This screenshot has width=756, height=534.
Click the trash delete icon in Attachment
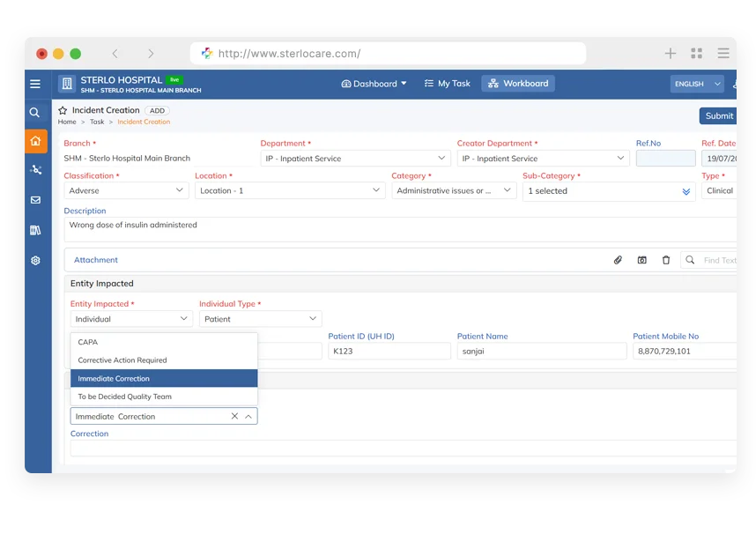666,260
